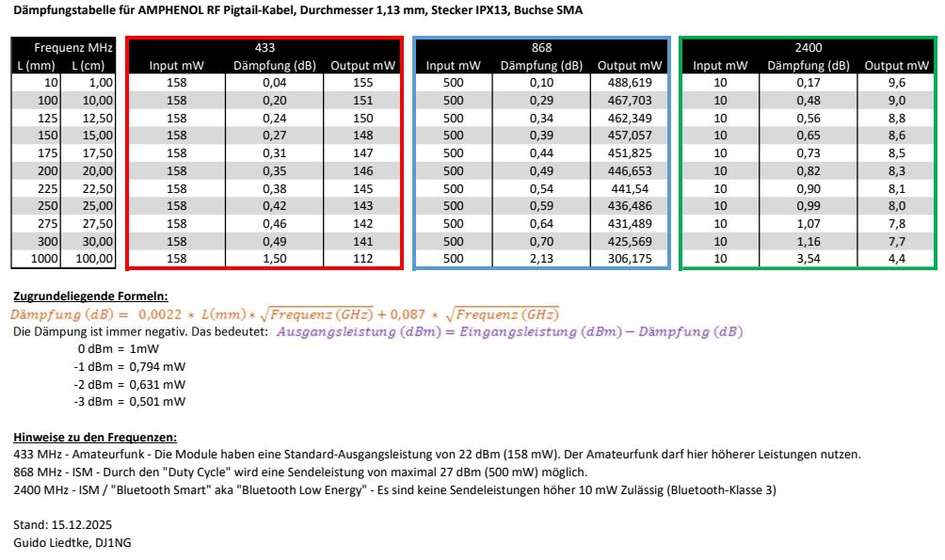Select the '433' frequency header
Image resolution: width=945 pixels, height=560 pixels.
pyautogui.click(x=264, y=48)
